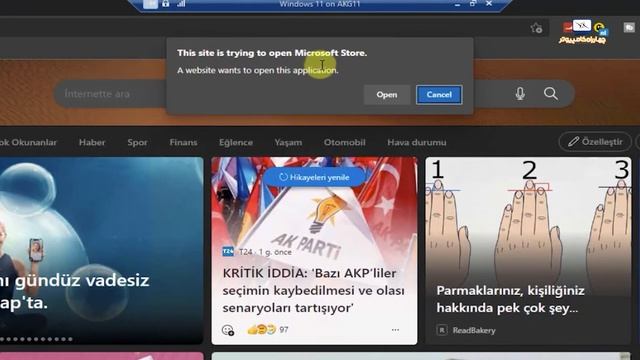Click the lock icon on the connection bar
640x360 pixels.
165,4
